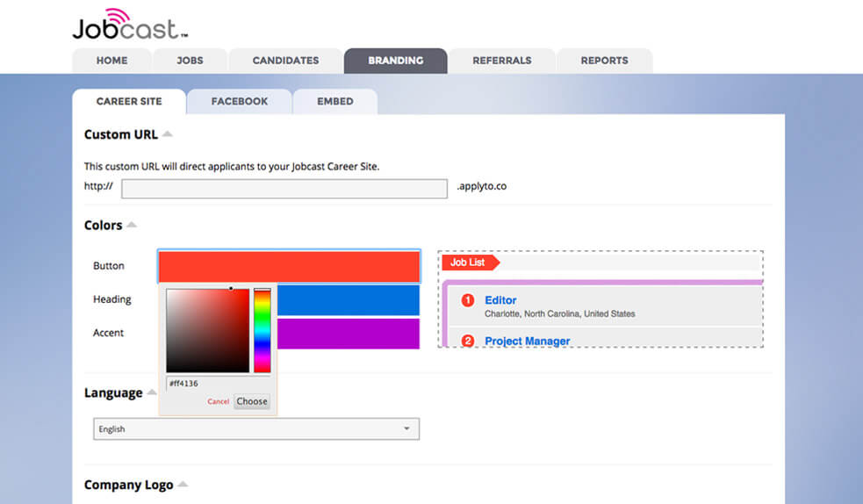Switch to the Facebook branding tab
The image size is (863, 504).
click(x=240, y=101)
